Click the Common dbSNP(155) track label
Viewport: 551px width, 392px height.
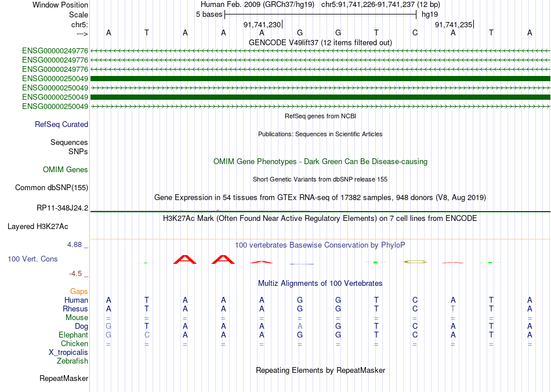click(51, 187)
